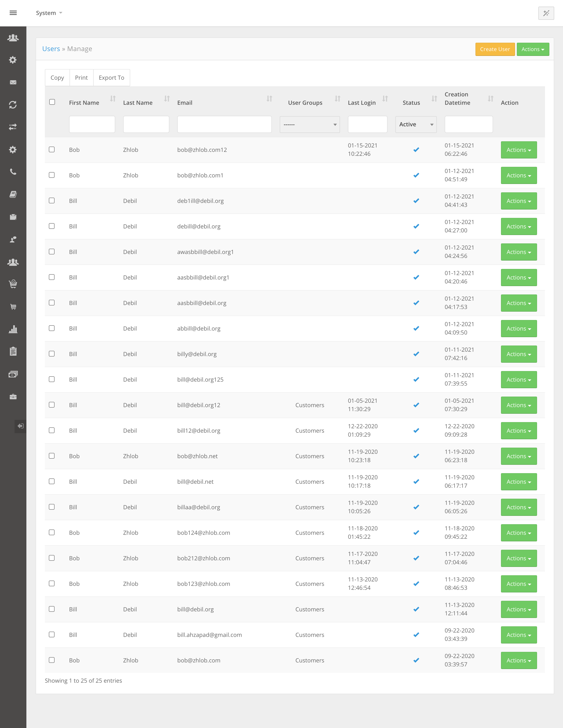Open the envelope mail icon in sidebar

[13, 82]
